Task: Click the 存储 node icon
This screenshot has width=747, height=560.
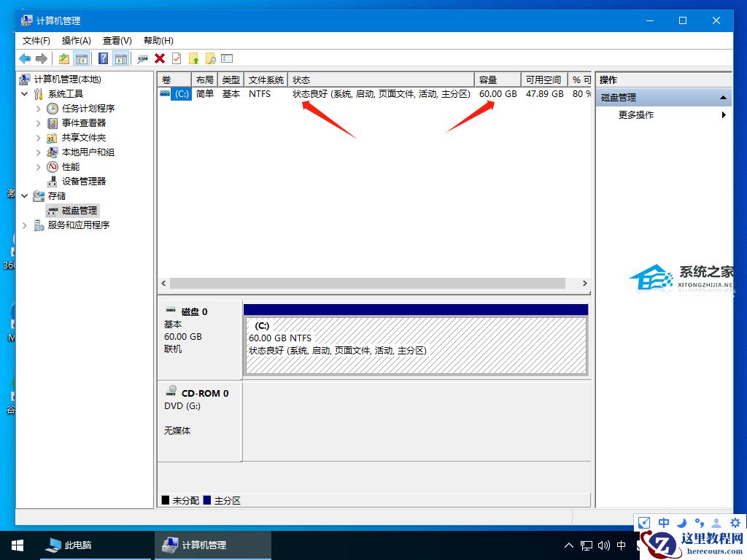Action: (39, 195)
